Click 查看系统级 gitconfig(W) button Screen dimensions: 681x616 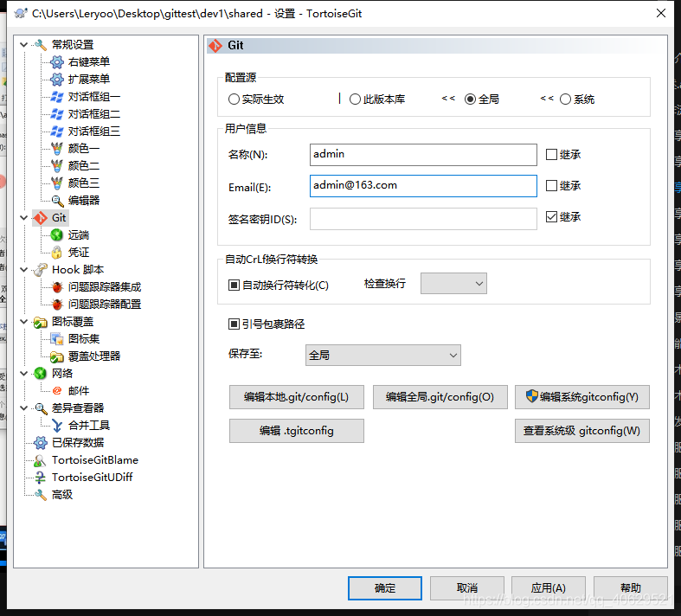[x=582, y=431]
